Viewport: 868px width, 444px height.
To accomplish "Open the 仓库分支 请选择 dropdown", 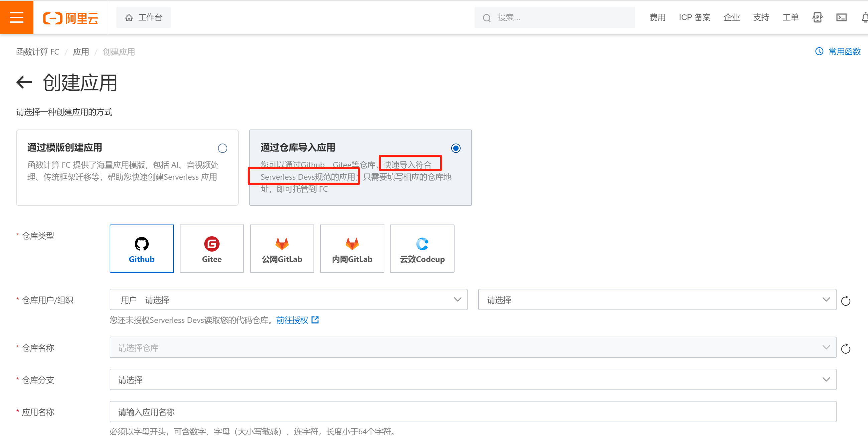I will pyautogui.click(x=473, y=379).
